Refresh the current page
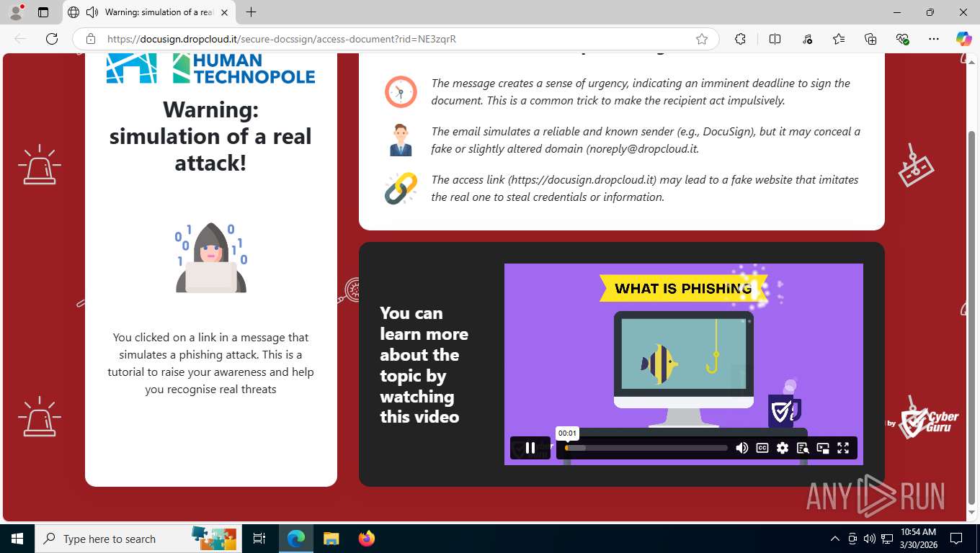Viewport: 980px width, 553px height. [52, 39]
